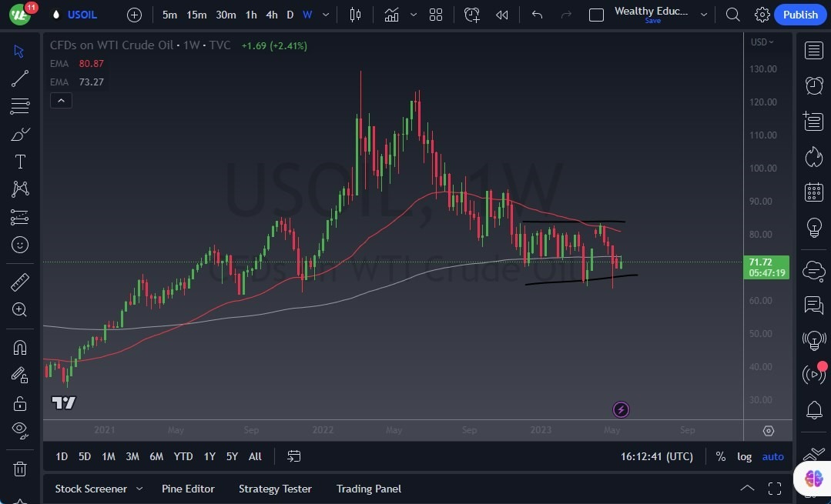Open the Measure ruler tool
831x504 pixels.
tap(20, 282)
